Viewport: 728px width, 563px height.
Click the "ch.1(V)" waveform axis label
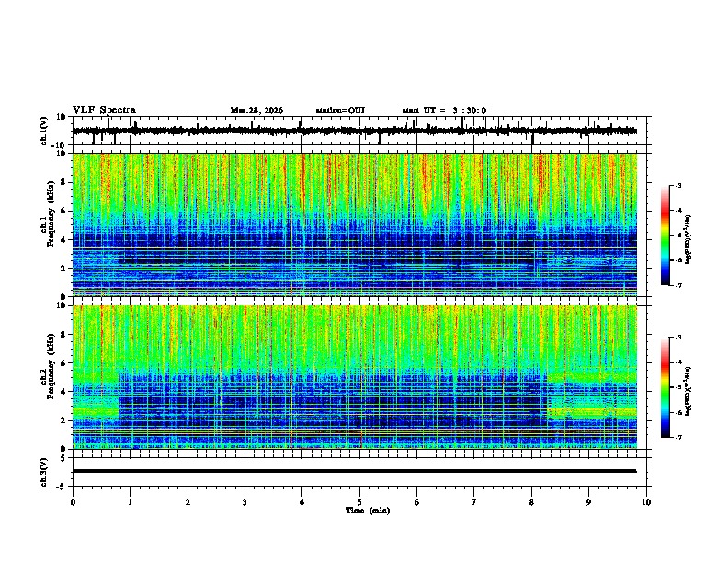click(44, 131)
